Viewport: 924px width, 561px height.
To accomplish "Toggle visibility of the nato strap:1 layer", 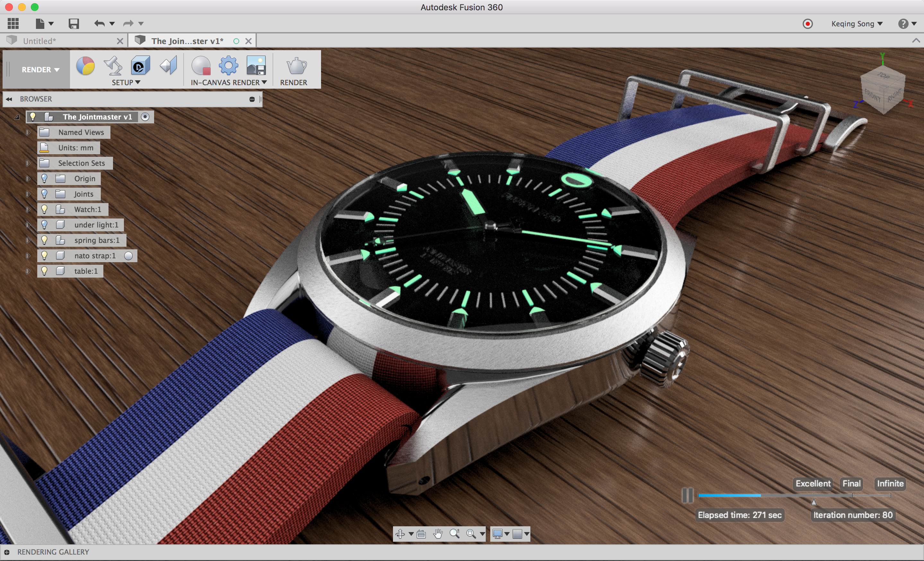I will pos(44,255).
